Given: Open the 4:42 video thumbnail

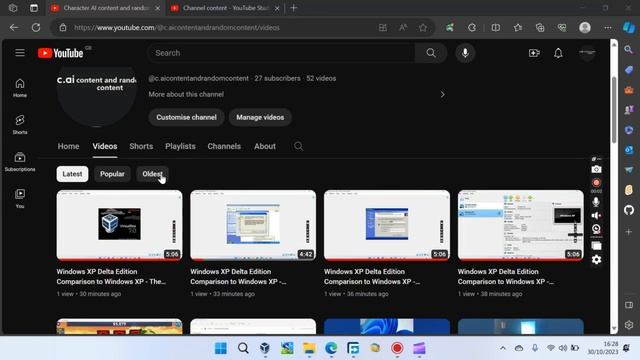Looking at the screenshot, I should click(x=253, y=225).
